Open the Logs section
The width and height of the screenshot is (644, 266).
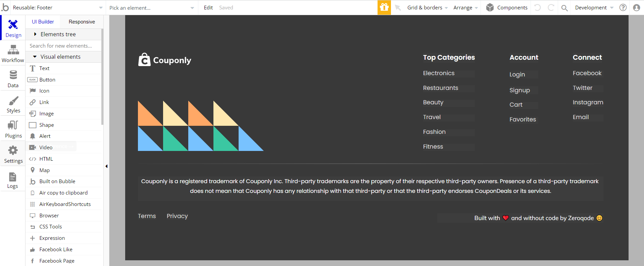coord(13,179)
